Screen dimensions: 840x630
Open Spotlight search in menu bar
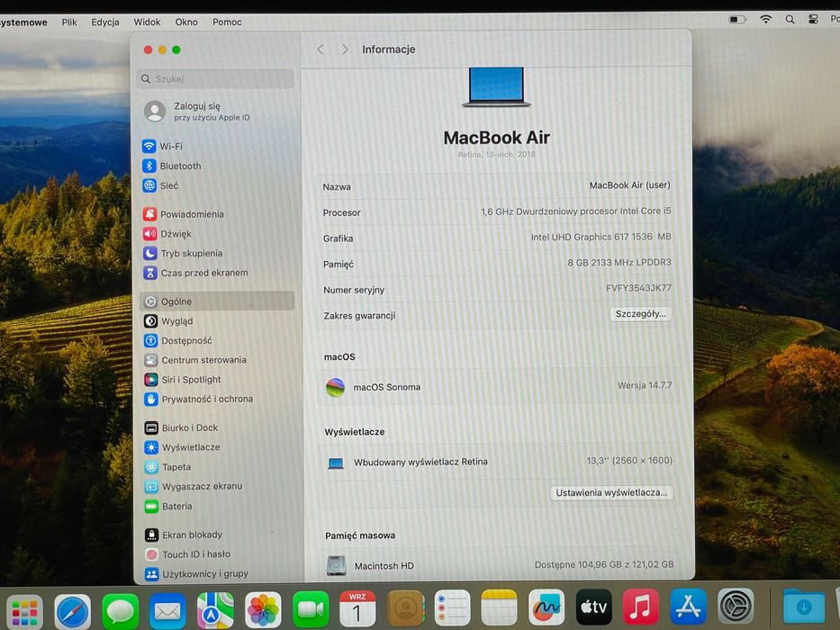[790, 19]
